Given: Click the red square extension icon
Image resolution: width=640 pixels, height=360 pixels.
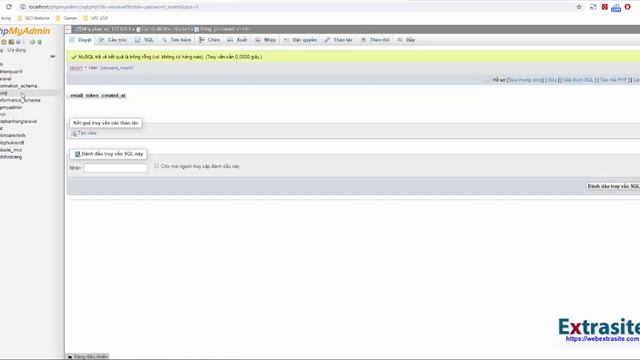Looking at the screenshot, I should coord(604,7).
